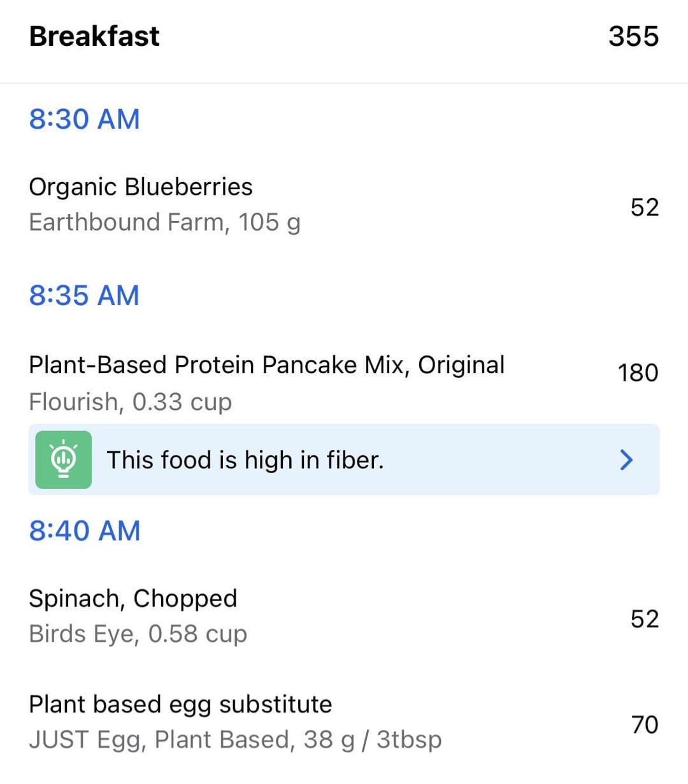Open the Organic Blueberries entry
688x784 pixels.
click(141, 187)
